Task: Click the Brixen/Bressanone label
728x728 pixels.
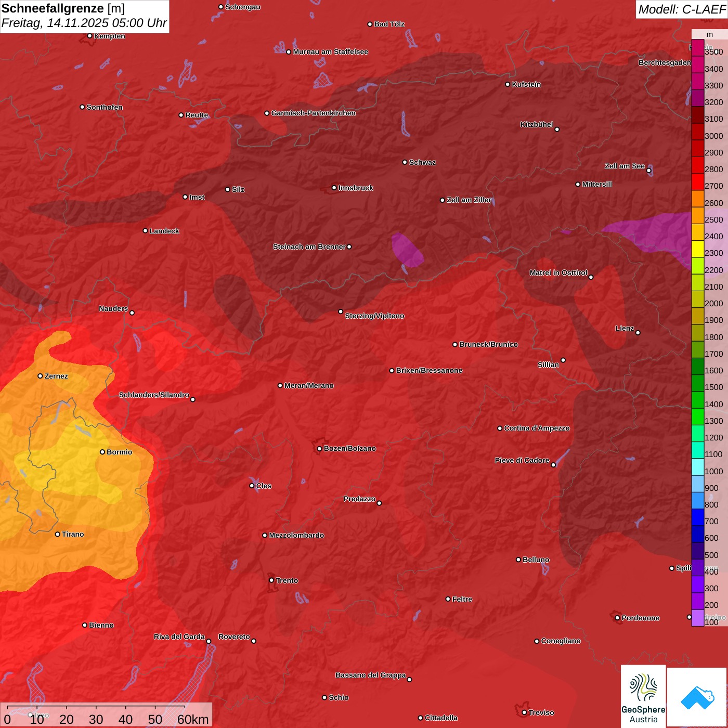Action: 429,370
